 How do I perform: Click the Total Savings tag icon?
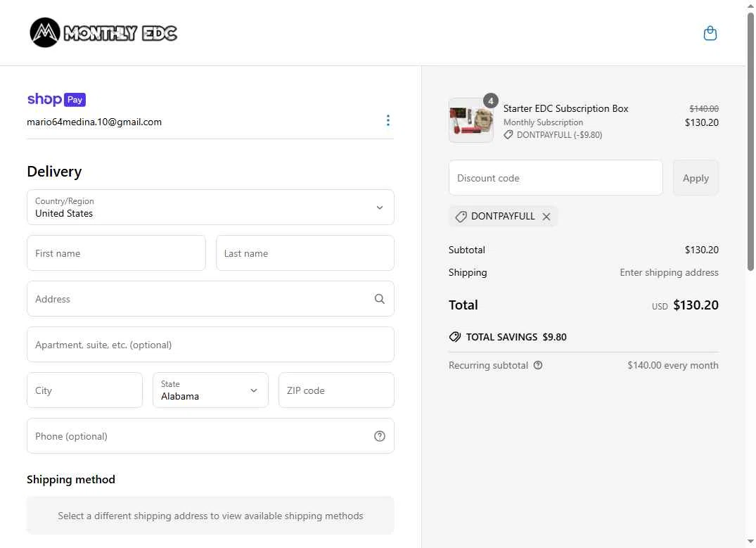pyautogui.click(x=455, y=337)
